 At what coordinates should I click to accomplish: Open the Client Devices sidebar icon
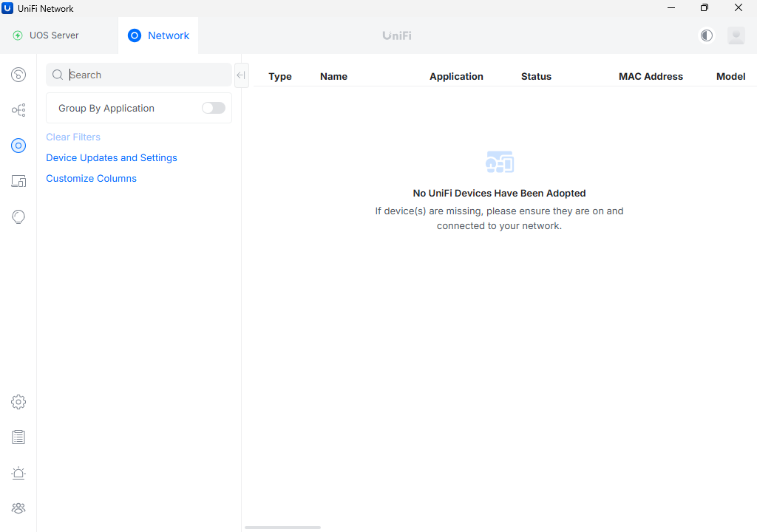(18, 181)
